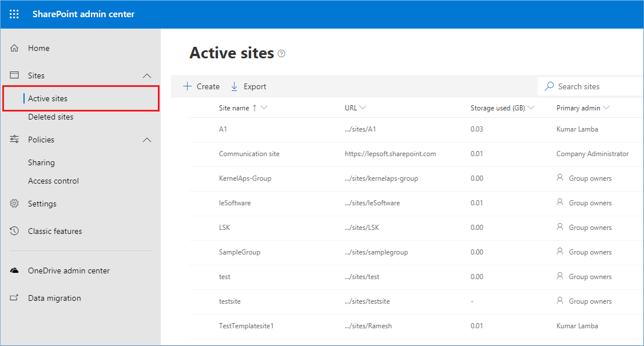The height and width of the screenshot is (346, 644).
Task: Click the Export button
Action: coord(248,86)
